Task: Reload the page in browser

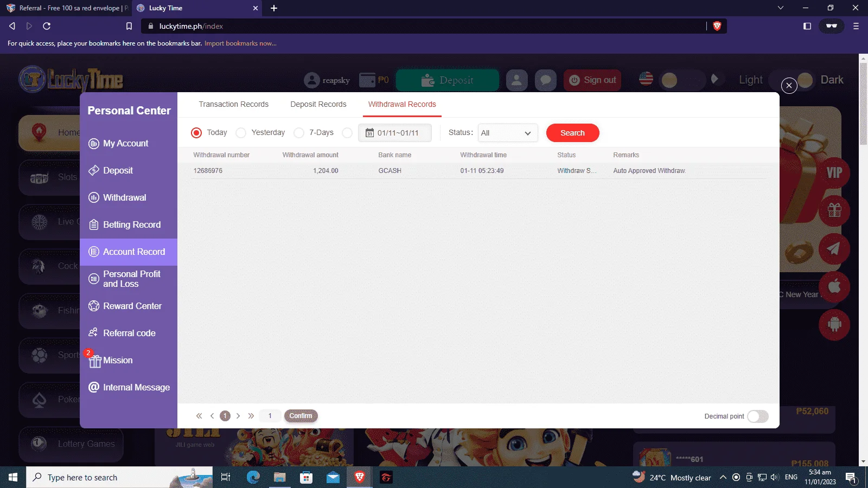Action: coord(47,26)
